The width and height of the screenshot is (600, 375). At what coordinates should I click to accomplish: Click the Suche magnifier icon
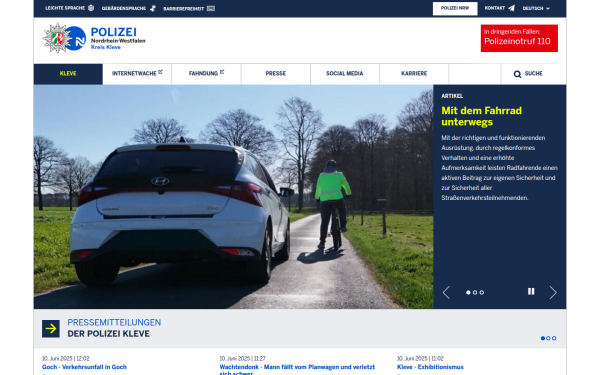click(x=517, y=74)
